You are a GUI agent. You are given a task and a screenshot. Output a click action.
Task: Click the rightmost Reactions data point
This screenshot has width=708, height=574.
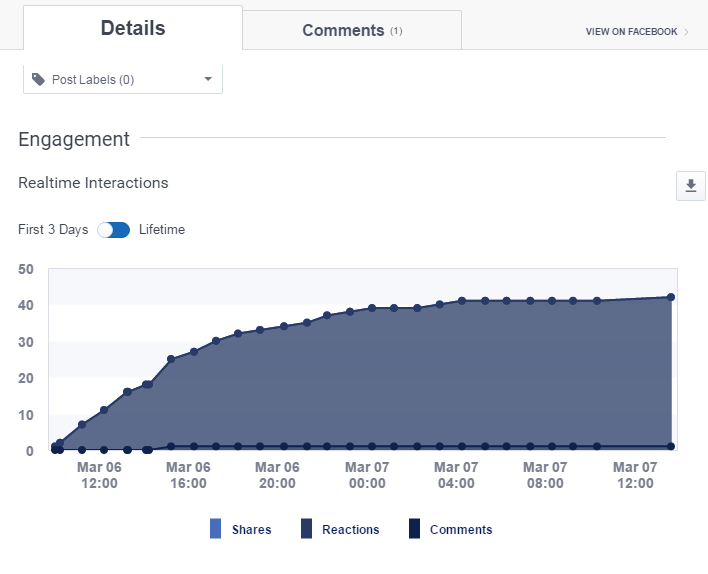[x=671, y=297]
